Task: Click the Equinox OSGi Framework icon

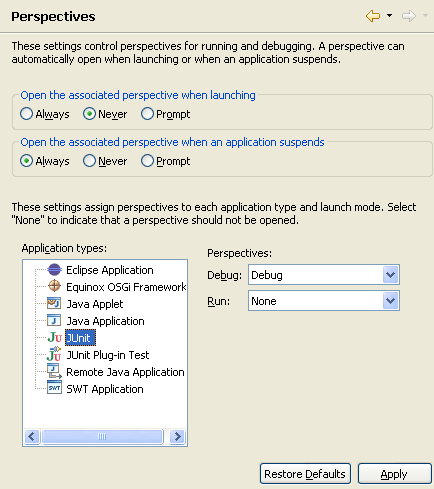Action: pos(54,286)
